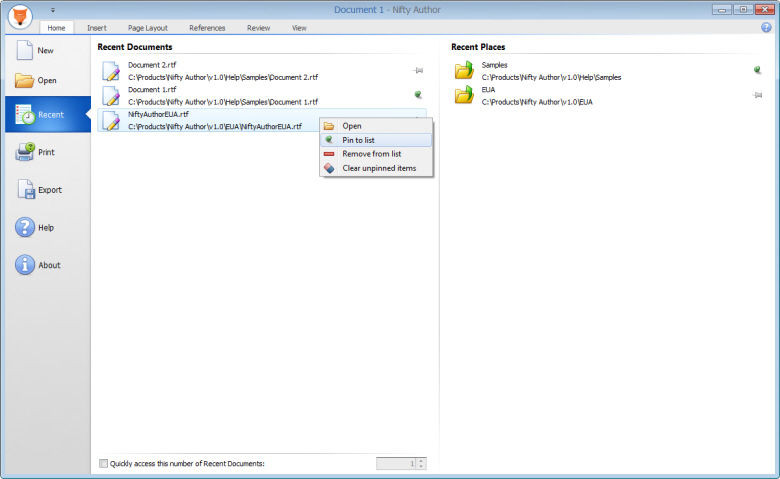This screenshot has width=780, height=479.
Task: Select the Document 2.rtf file name
Action: [152, 65]
